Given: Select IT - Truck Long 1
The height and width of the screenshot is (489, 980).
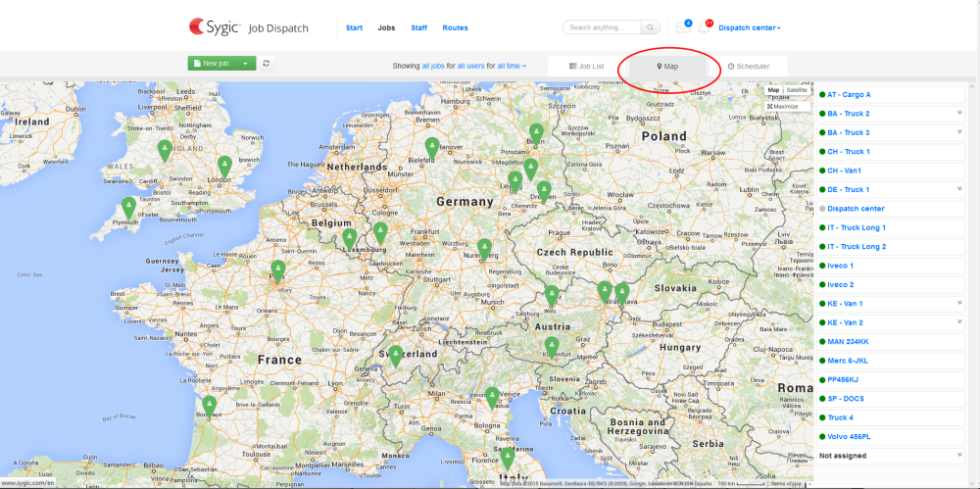Looking at the screenshot, I should [891, 227].
